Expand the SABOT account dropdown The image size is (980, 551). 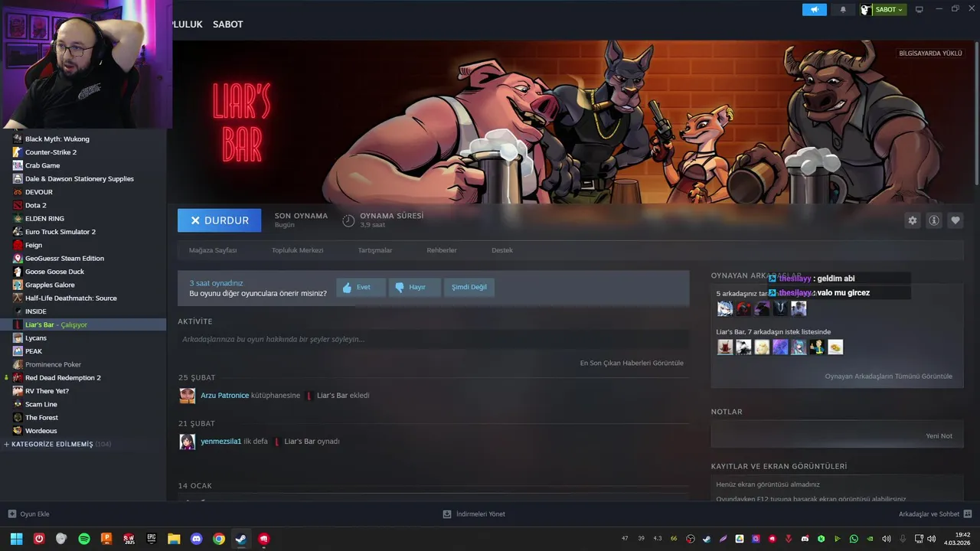coord(890,9)
